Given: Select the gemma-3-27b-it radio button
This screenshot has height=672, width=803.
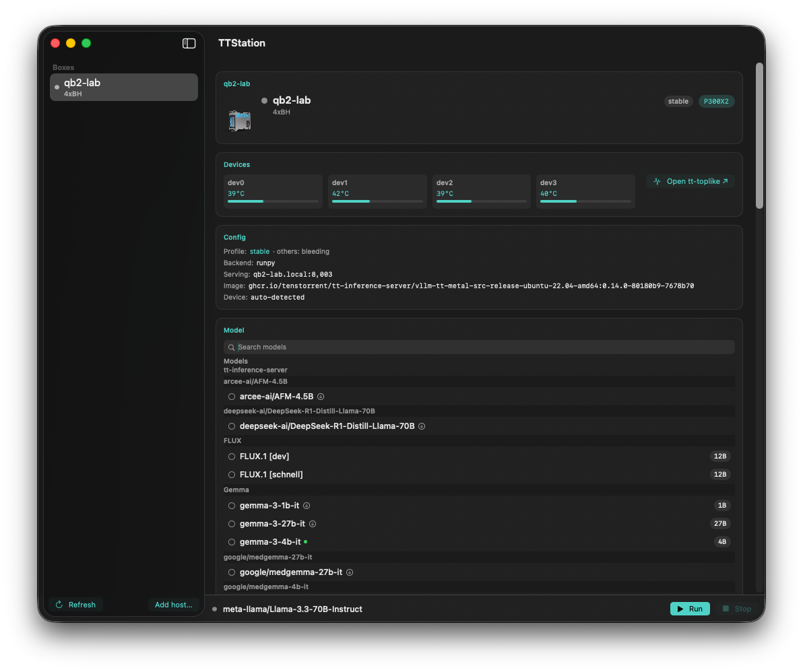Looking at the screenshot, I should 232,524.
